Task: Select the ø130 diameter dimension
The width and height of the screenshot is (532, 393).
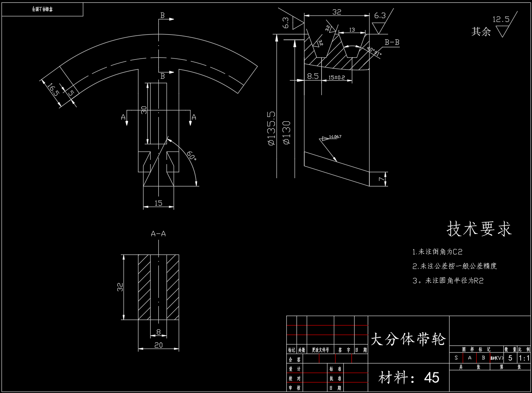Action: pyautogui.click(x=287, y=133)
